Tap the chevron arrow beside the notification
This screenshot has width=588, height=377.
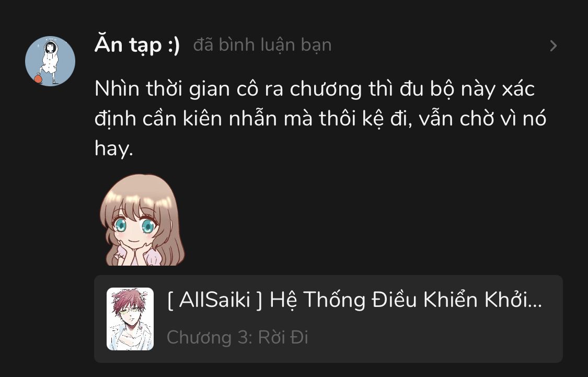point(553,46)
